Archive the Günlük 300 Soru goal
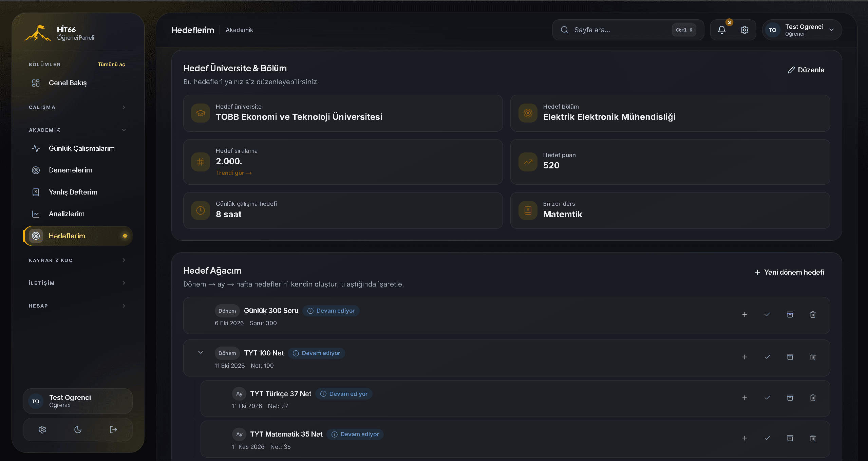Screen dimensions: 868x461 (790, 315)
